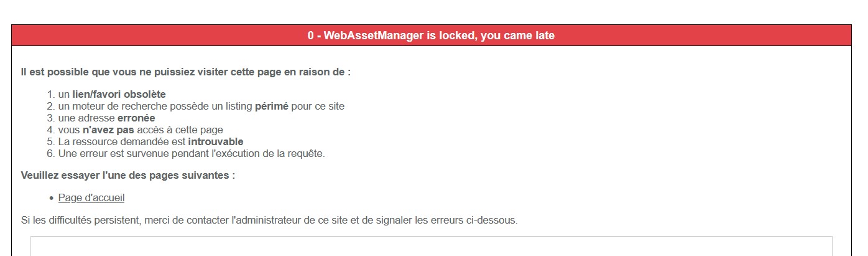
Task: Click the 'Si les difficultés persistent' paragraph
Action: (x=269, y=220)
